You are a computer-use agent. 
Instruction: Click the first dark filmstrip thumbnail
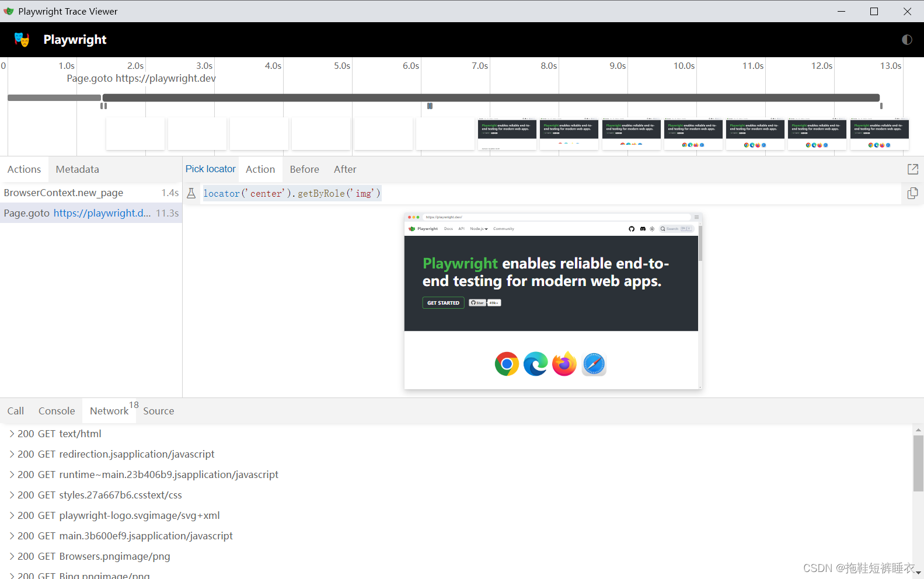507,134
